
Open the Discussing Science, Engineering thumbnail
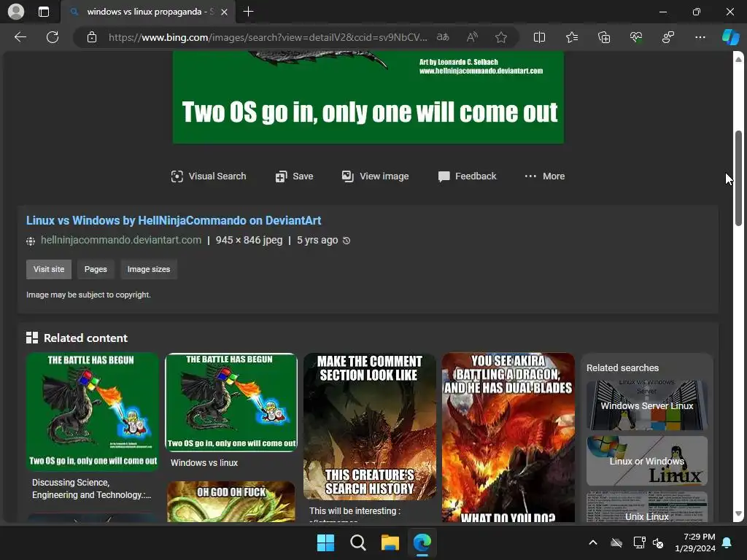tap(93, 412)
